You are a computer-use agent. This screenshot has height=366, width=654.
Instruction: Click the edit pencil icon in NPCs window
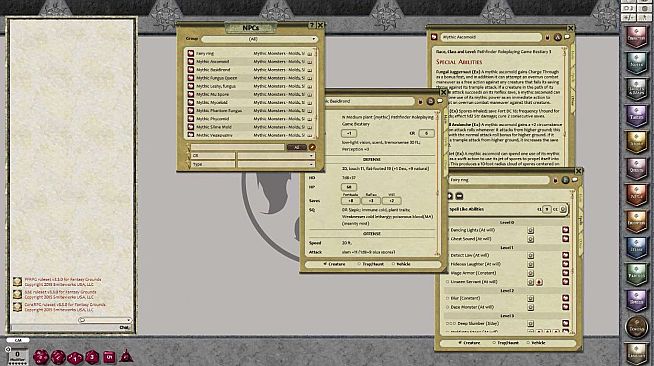pyautogui.click(x=312, y=147)
